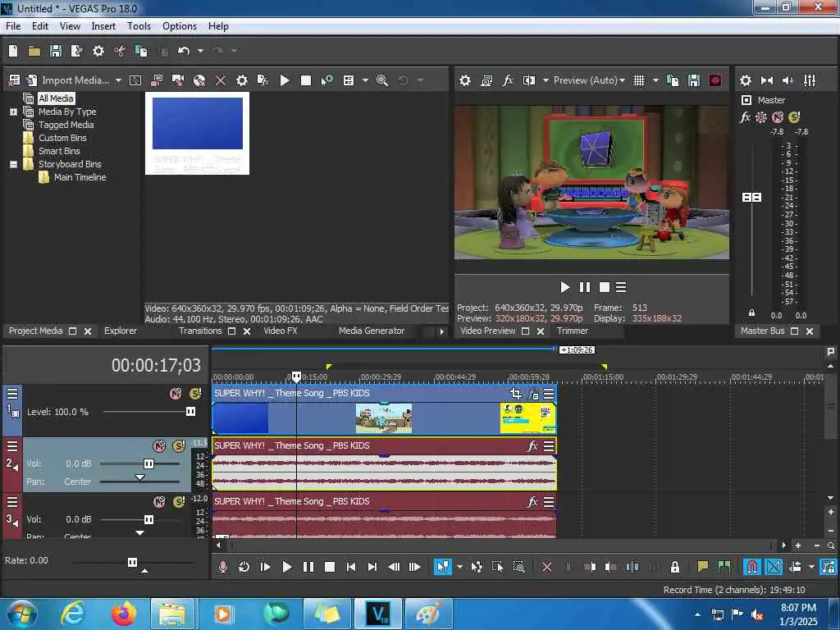Open the Project Media views dropdown arrow
The width and height of the screenshot is (840, 630).
click(365, 80)
